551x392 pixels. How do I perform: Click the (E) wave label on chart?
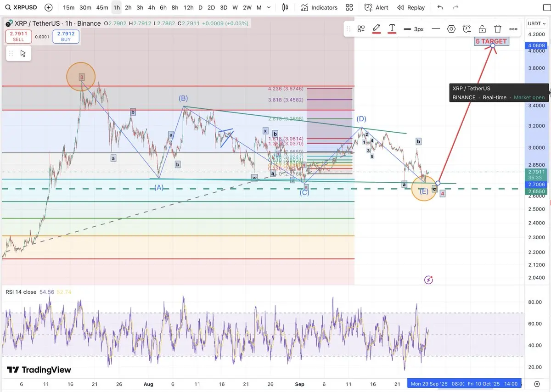pyautogui.click(x=423, y=191)
